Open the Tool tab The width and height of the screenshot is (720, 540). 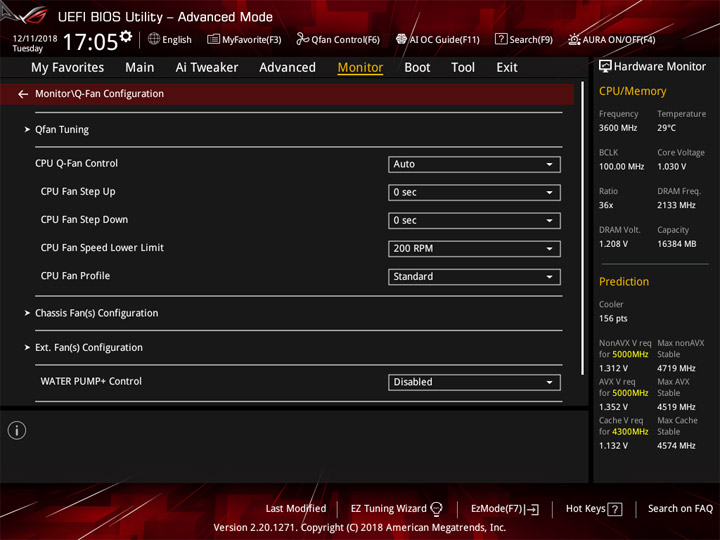pos(463,68)
